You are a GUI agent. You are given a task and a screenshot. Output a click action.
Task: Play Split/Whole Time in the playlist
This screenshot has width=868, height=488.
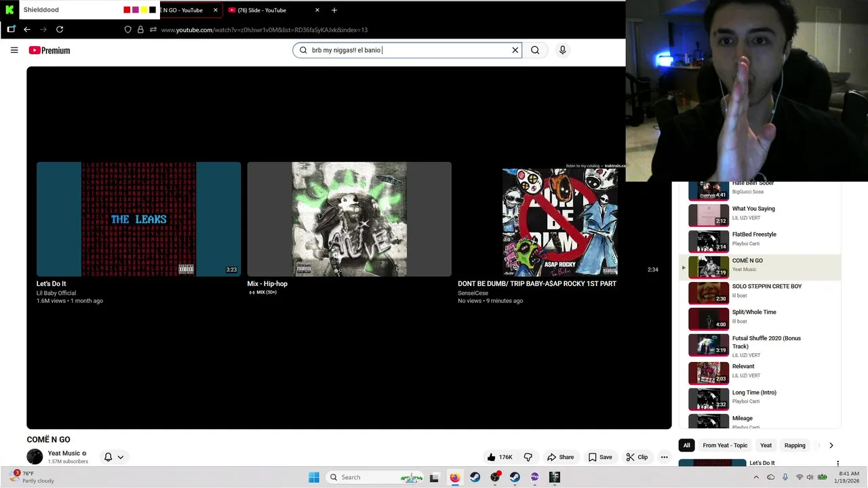pyautogui.click(x=760, y=319)
